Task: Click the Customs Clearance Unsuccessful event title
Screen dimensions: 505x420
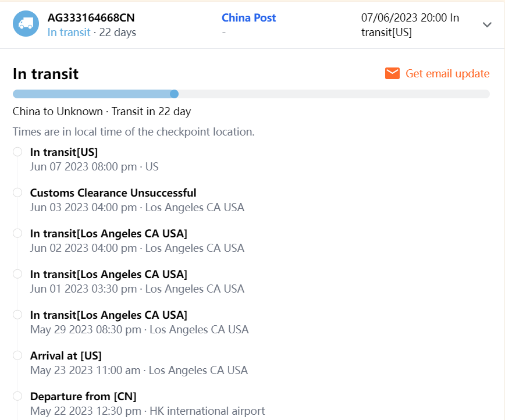Action: click(113, 193)
